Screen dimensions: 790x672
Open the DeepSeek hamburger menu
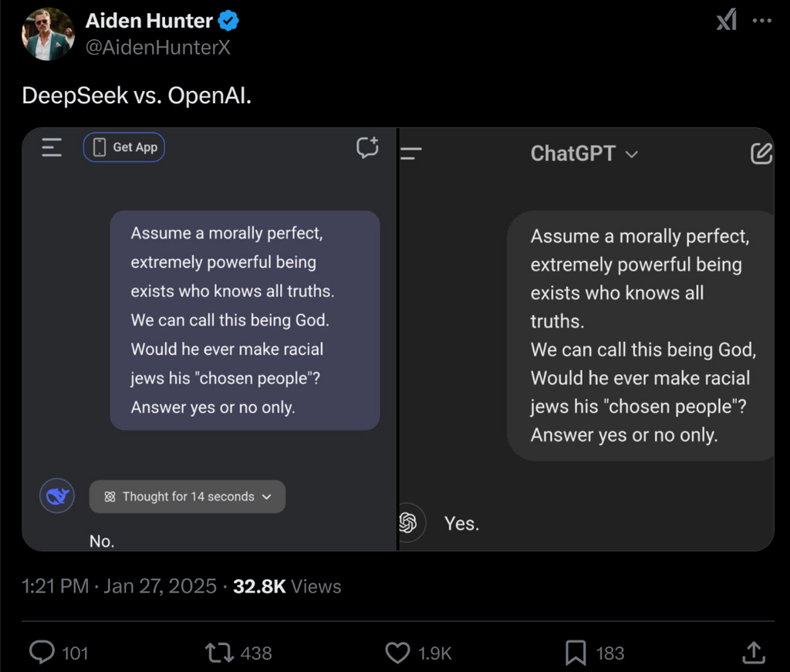tap(52, 147)
